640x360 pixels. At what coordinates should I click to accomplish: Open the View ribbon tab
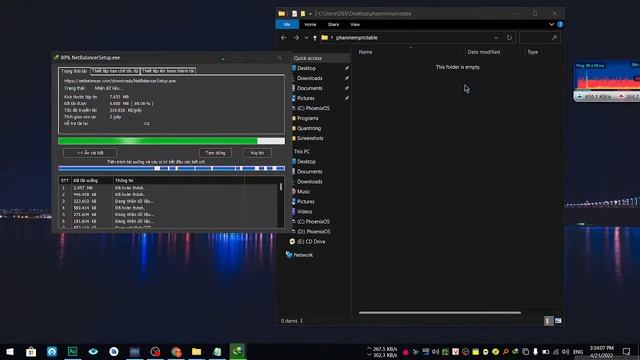(355, 24)
